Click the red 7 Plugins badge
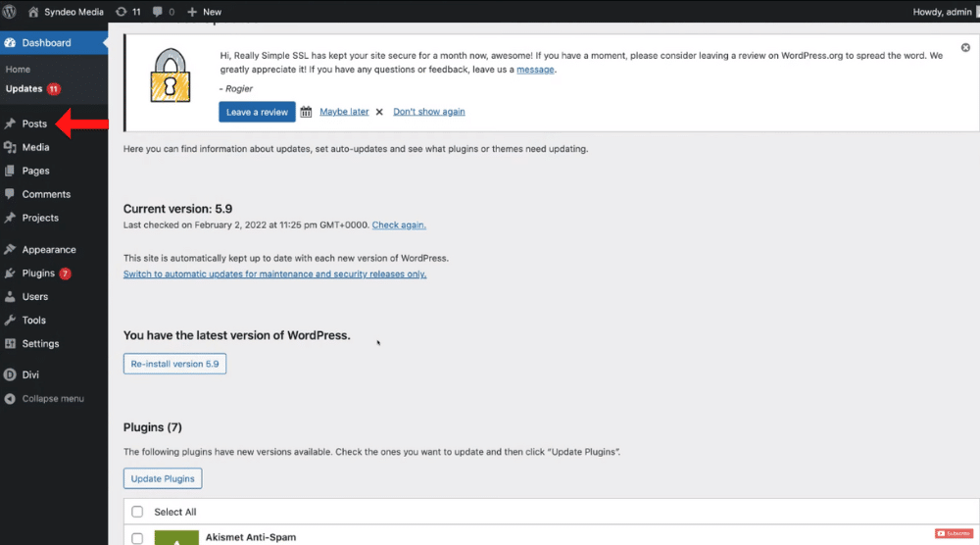 pos(65,273)
